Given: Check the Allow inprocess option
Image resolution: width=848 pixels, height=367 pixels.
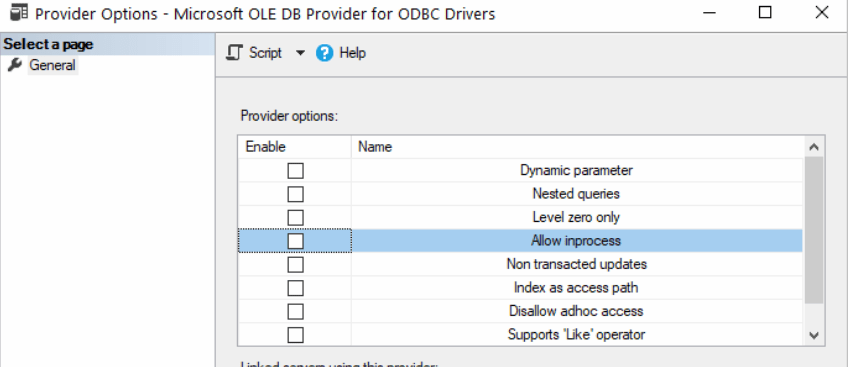Looking at the screenshot, I should [x=295, y=241].
